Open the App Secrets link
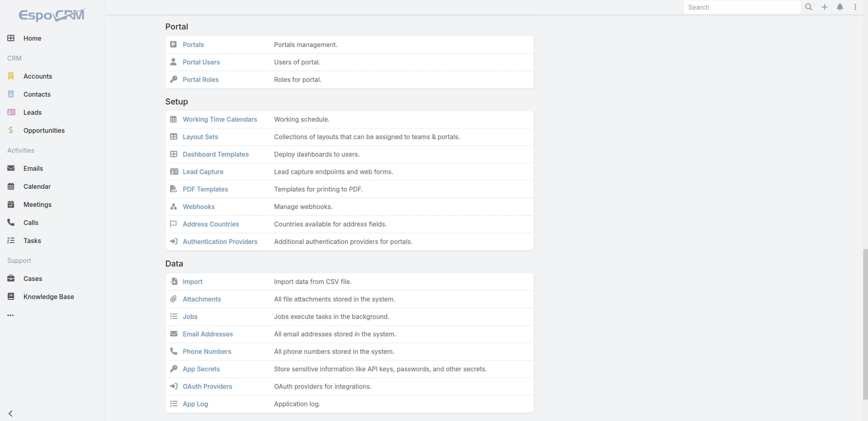This screenshot has width=868, height=421. pos(201,369)
